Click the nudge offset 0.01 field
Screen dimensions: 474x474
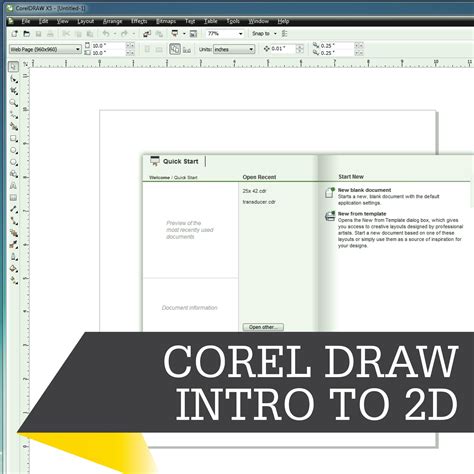click(283, 49)
